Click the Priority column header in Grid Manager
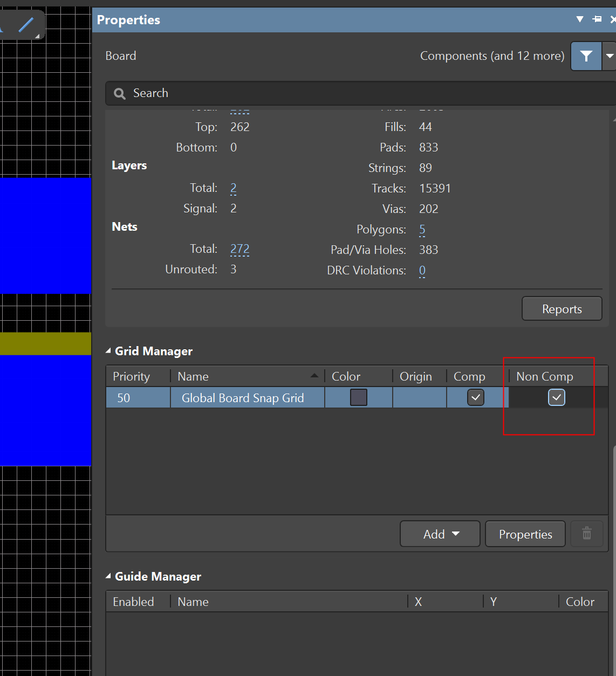 131,376
